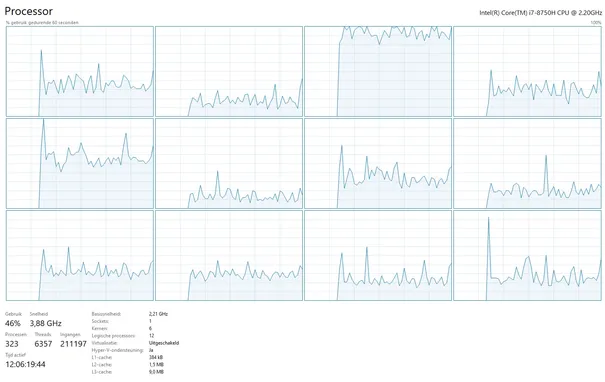605x382 pixels.
Task: Click the 9,0 MB L3 cache value
Action: pos(156,372)
